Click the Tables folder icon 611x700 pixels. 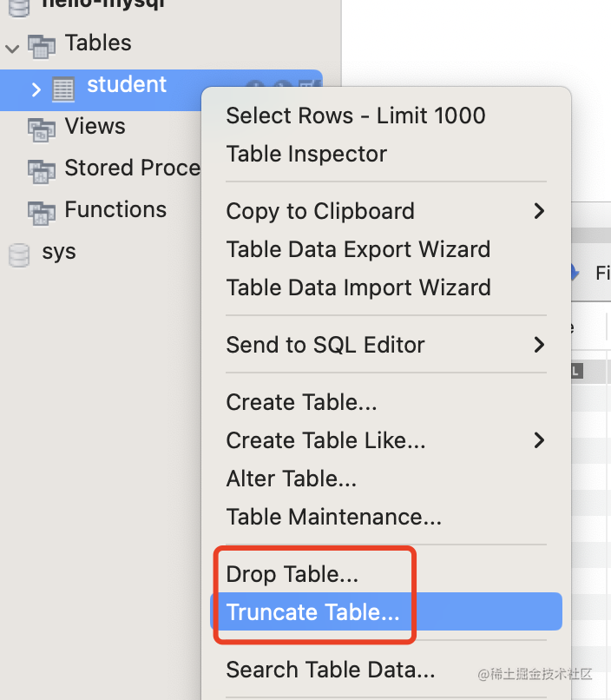[x=41, y=45]
